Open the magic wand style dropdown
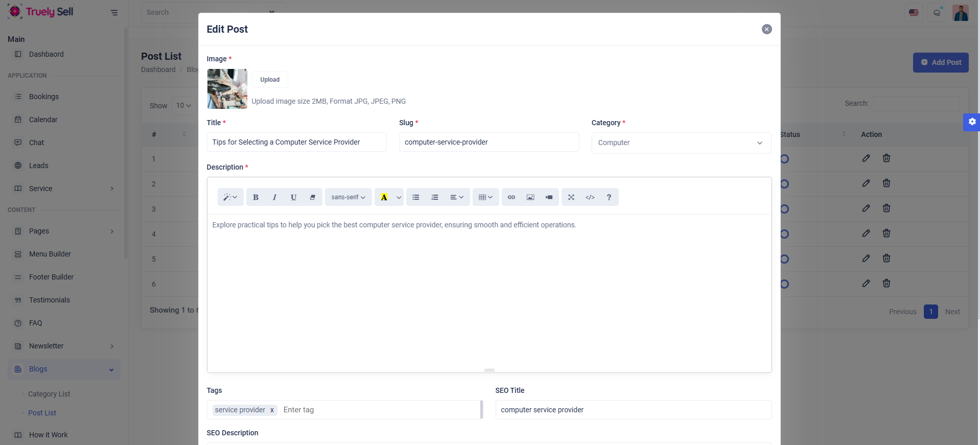Viewport: 980px width, 445px height. (230, 197)
